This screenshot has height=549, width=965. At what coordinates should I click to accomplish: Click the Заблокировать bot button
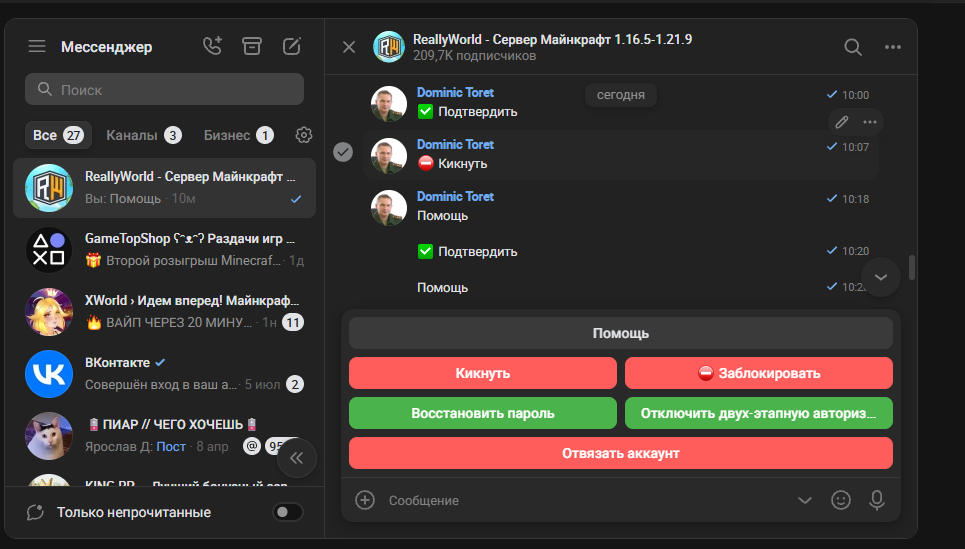pyautogui.click(x=759, y=373)
